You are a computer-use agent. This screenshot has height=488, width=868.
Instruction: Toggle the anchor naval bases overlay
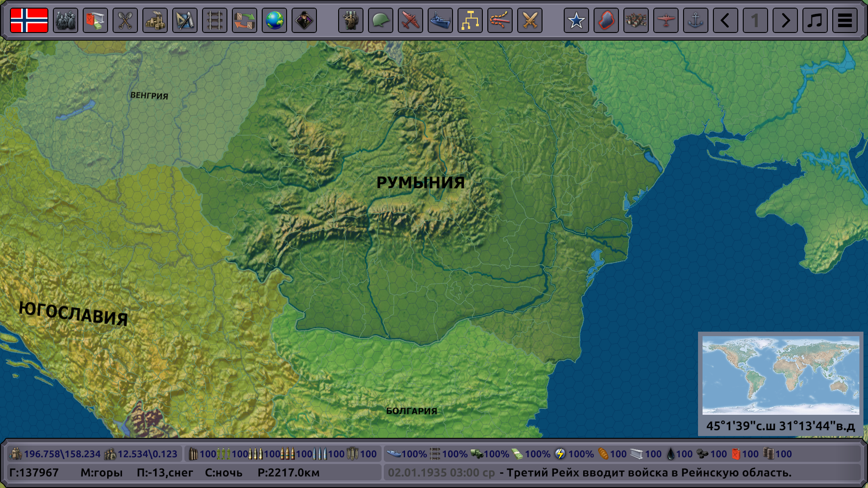pyautogui.click(x=695, y=20)
